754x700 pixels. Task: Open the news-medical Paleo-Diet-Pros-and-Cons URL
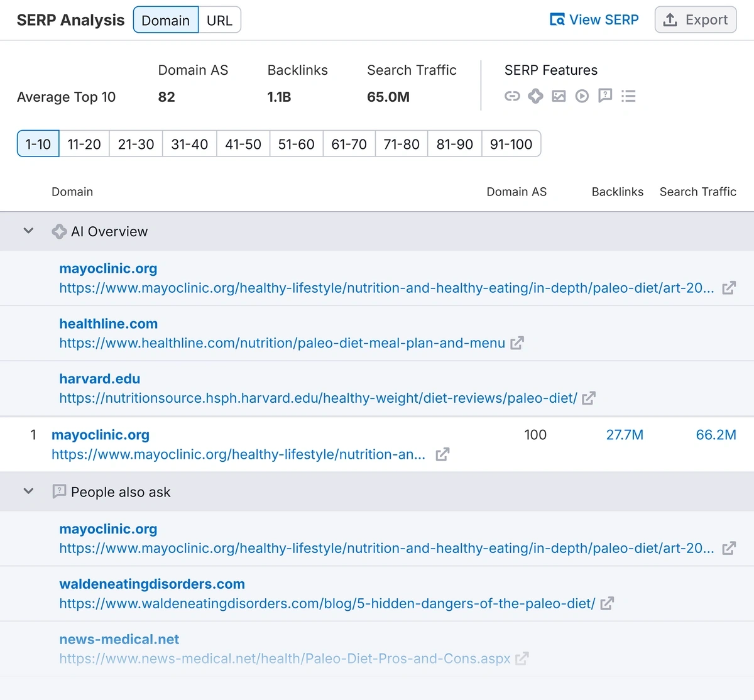click(x=285, y=659)
